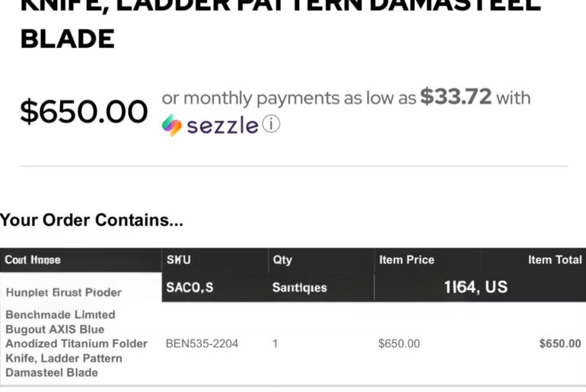Click the $650.00 item price cell
Viewport: 586px width, 392px height.
tap(399, 344)
